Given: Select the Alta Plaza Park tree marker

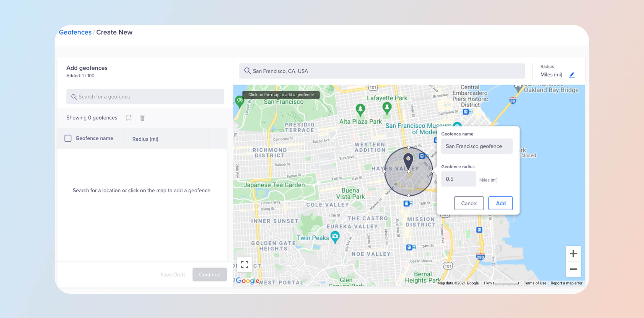Looking at the screenshot, I should 360,109.
